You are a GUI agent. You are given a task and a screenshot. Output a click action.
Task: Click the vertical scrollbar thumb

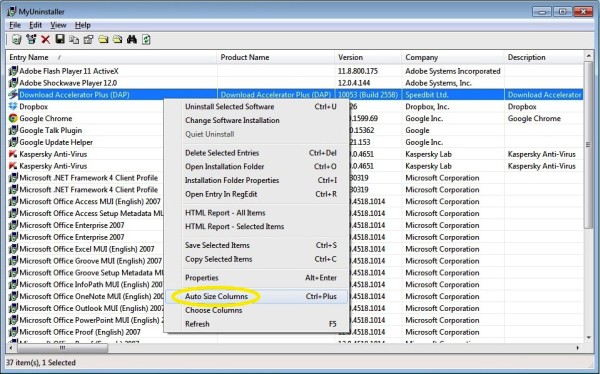pos(589,145)
